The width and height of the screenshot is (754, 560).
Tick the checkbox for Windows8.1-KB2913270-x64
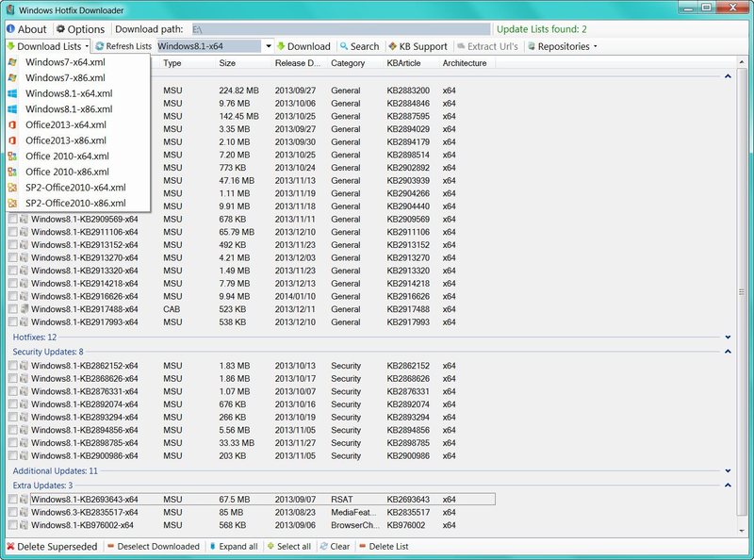click(12, 258)
